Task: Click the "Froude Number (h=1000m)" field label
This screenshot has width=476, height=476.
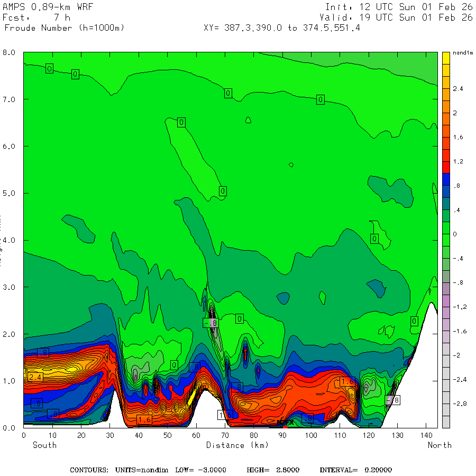Action: (x=65, y=28)
